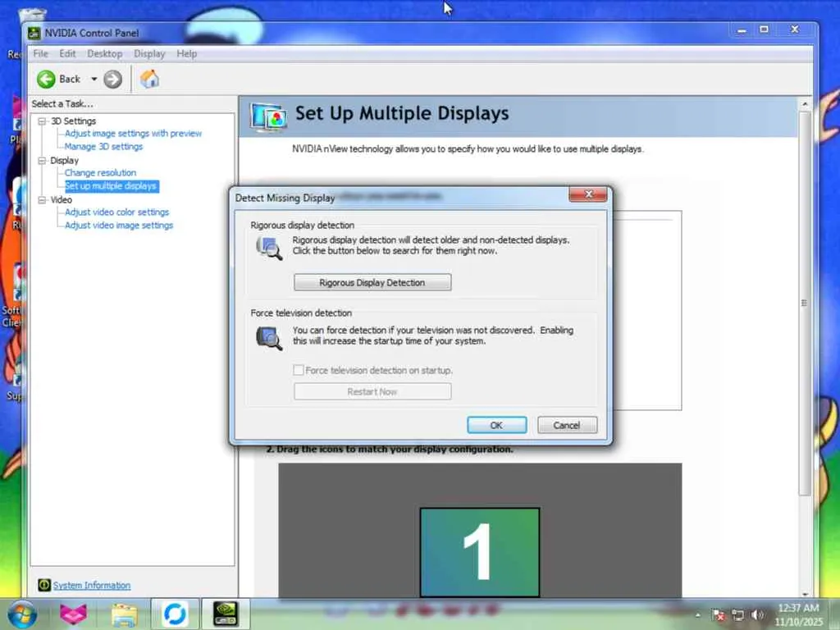Open the Edit menu
Viewport: 840px width, 630px height.
coord(67,53)
